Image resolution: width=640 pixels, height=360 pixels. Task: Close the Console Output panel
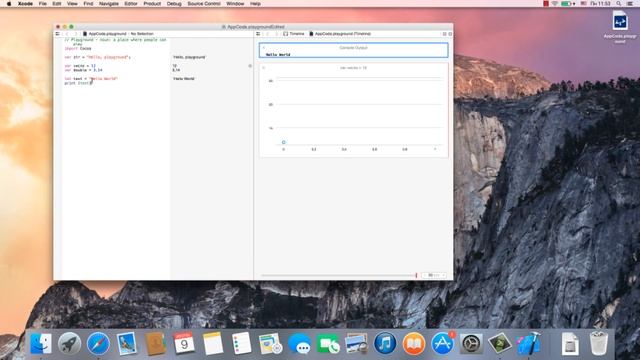pyautogui.click(x=263, y=47)
